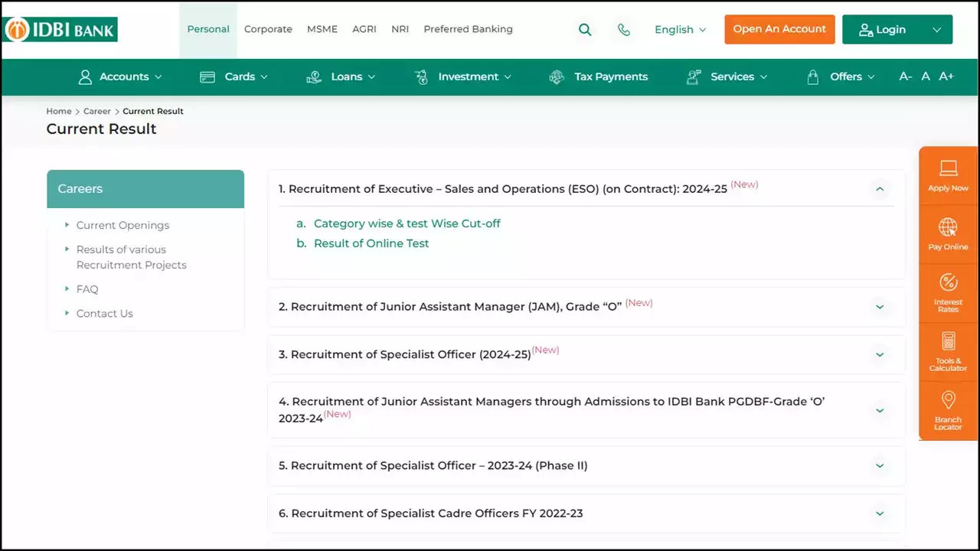Open Result of Online Test link

pyautogui.click(x=371, y=243)
